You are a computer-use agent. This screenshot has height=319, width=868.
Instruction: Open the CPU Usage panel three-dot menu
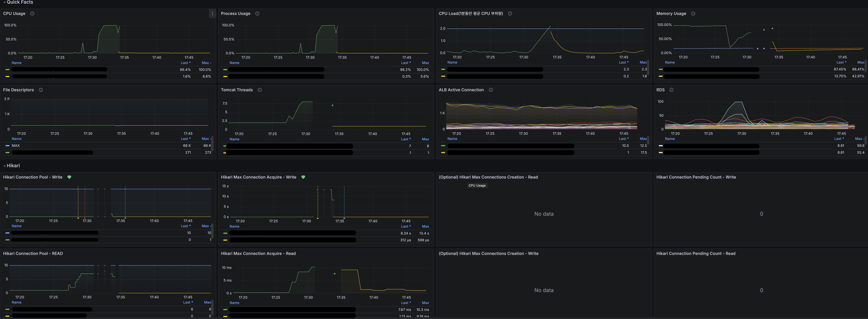212,13
